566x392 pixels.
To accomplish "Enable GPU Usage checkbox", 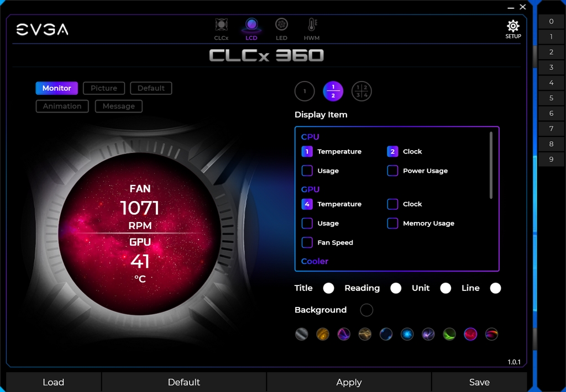I will (307, 223).
